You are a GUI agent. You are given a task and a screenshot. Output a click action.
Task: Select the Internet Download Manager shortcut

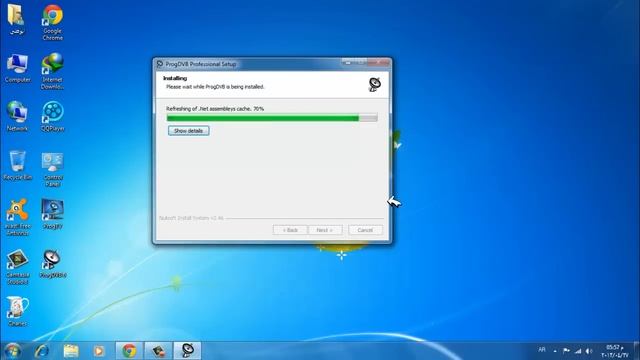click(x=52, y=71)
